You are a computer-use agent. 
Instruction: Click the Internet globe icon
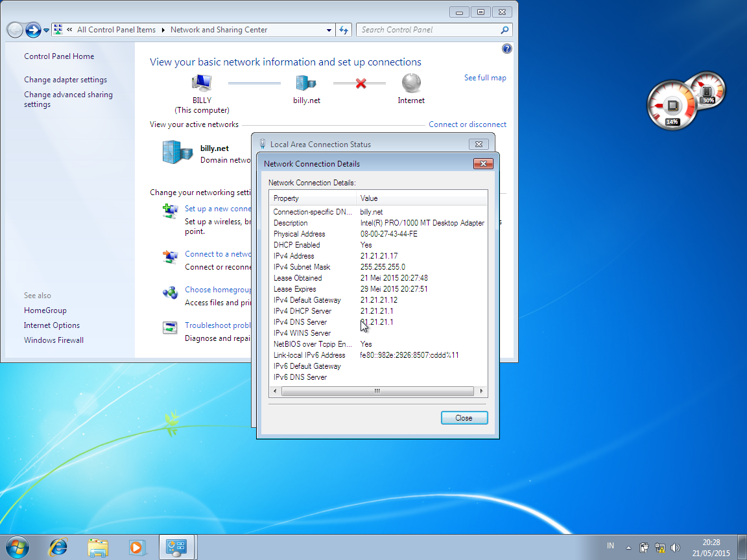coord(411,83)
